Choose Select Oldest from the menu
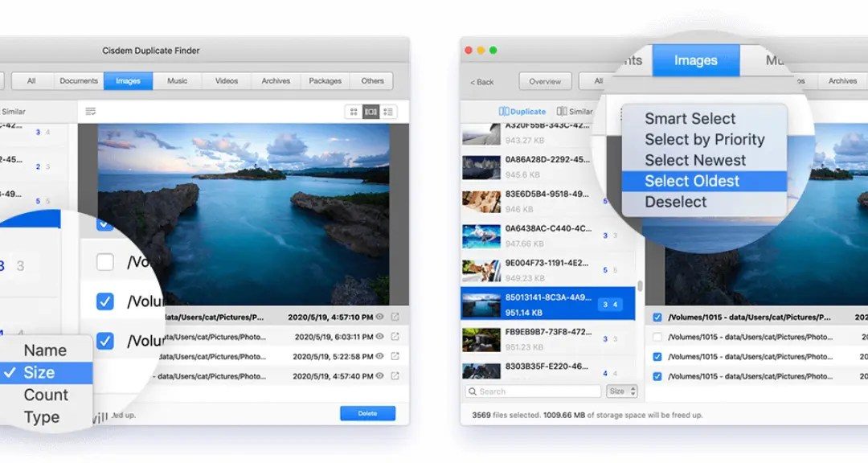 693,181
